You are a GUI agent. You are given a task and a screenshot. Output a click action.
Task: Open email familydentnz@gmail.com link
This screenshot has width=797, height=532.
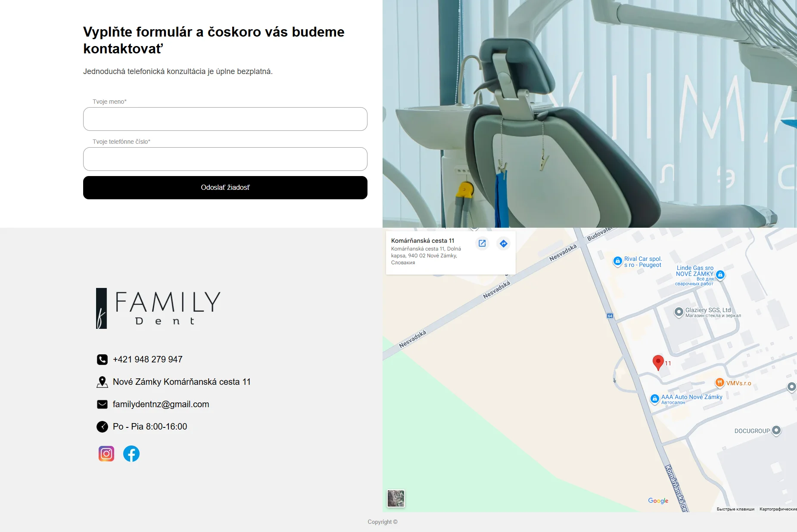pos(161,404)
